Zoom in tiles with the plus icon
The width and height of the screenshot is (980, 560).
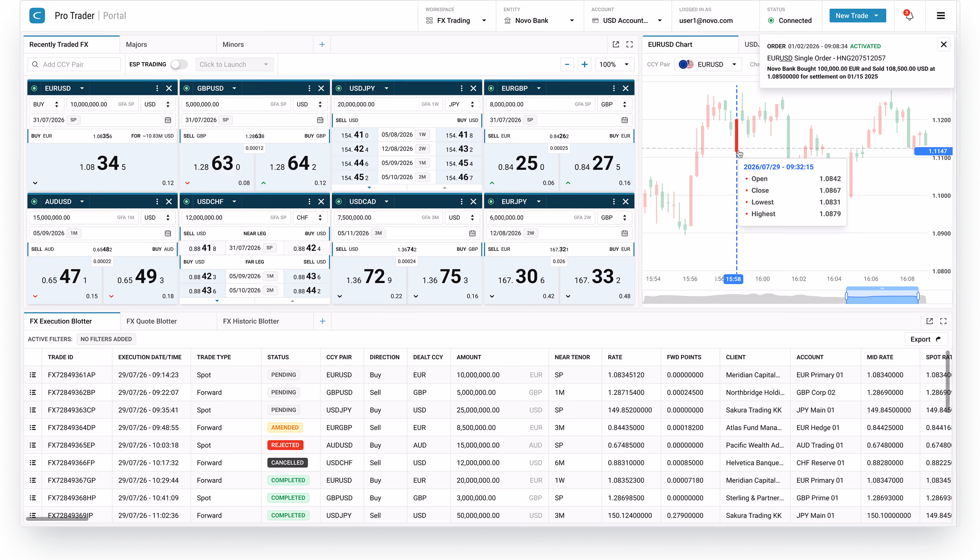point(585,65)
